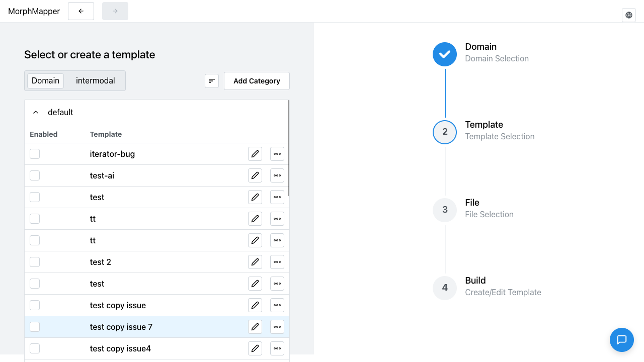The width and height of the screenshot is (644, 362).
Task: Check the box for test copy issue4
Action: coord(35,348)
